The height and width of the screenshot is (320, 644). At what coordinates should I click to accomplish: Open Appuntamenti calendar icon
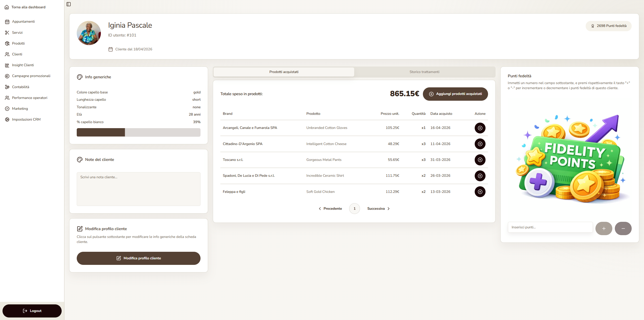coord(7,22)
